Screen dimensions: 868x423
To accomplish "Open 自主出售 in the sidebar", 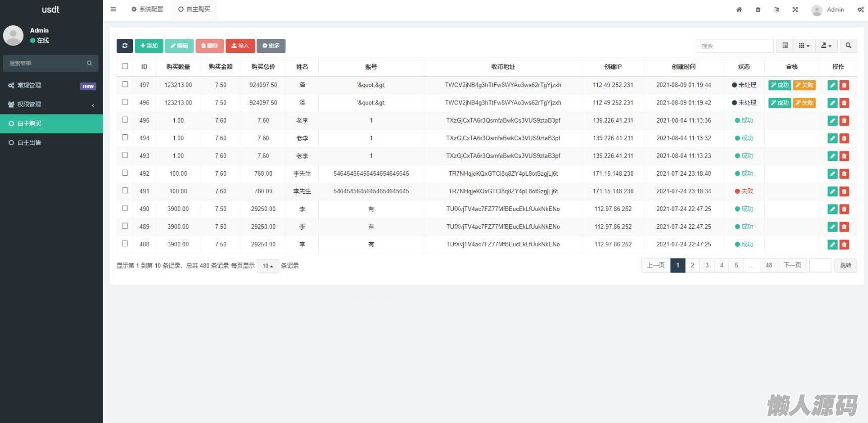I will [29, 142].
